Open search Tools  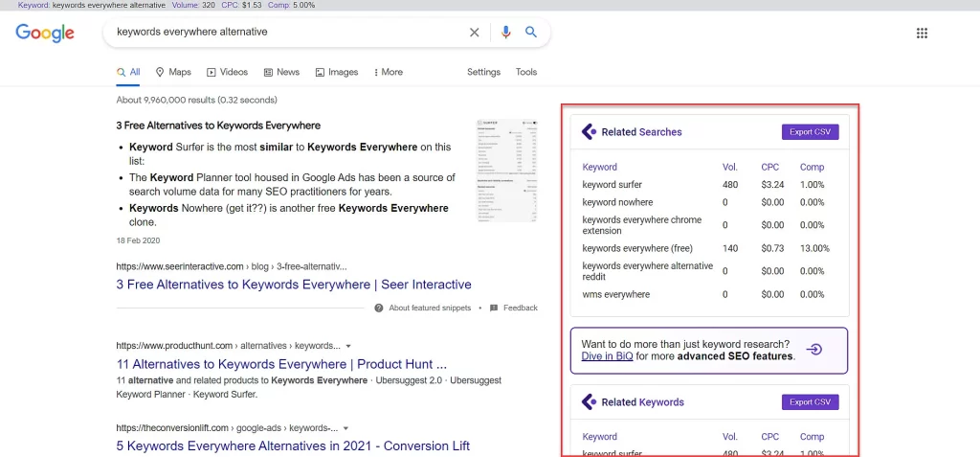[526, 72]
